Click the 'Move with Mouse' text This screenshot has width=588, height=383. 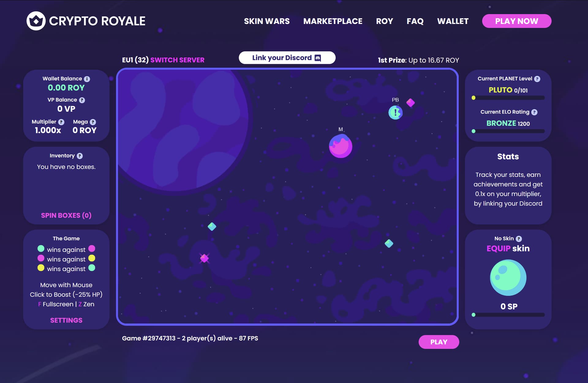coord(66,285)
